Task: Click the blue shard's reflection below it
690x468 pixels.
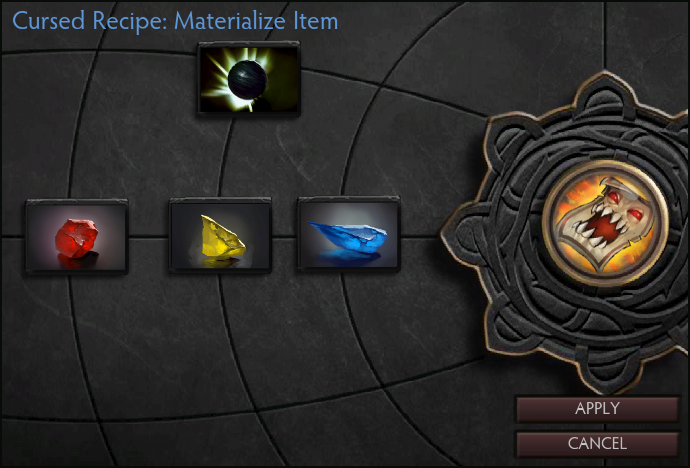Action: (348, 257)
